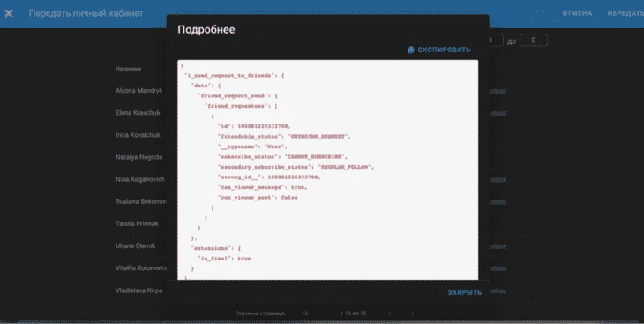Click the Подробнее dialog title
The width and height of the screenshot is (644, 324).
coord(206,30)
